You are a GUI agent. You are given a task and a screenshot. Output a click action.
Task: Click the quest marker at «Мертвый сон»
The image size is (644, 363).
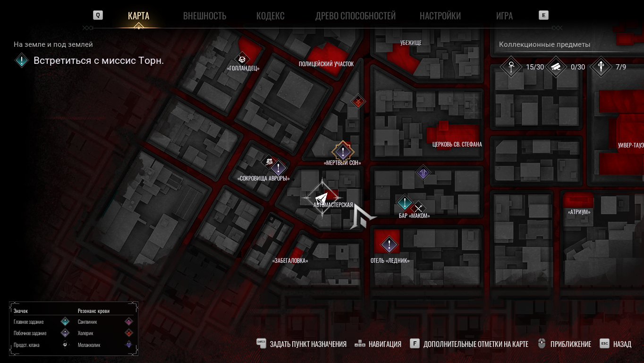343,152
